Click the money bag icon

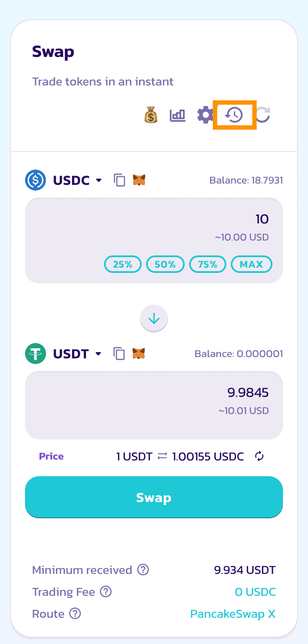tap(150, 116)
